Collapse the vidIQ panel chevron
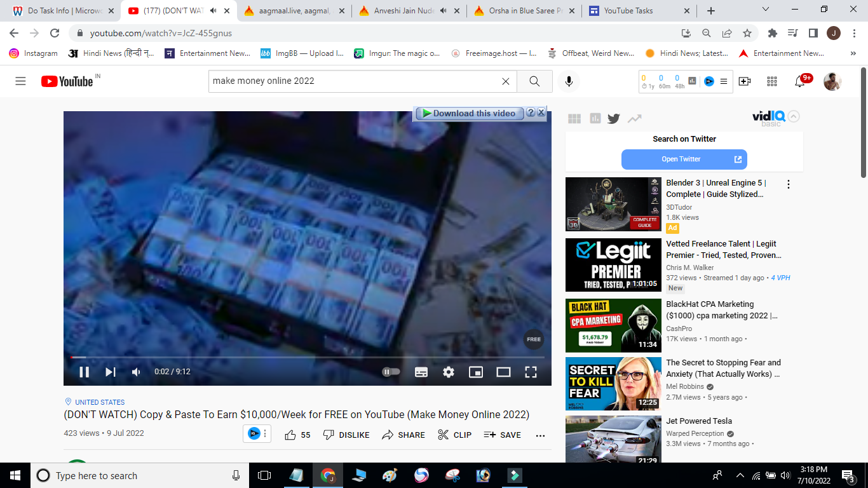This screenshot has width=868, height=488. pos(794,116)
